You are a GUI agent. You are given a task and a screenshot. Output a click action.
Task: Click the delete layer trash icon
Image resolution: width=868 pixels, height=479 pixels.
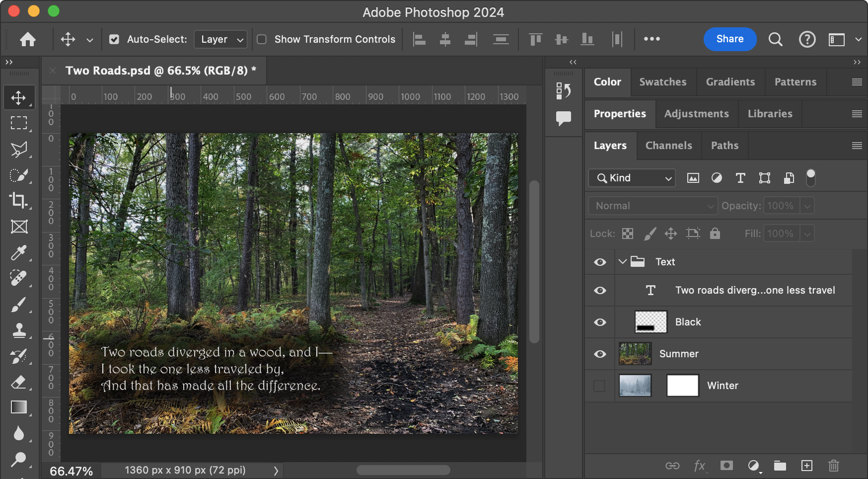pyautogui.click(x=833, y=466)
